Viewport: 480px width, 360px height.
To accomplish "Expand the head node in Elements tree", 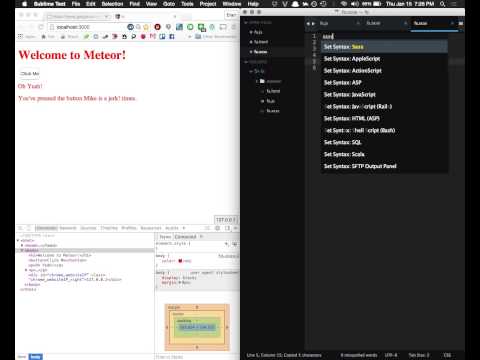I will point(22,245).
